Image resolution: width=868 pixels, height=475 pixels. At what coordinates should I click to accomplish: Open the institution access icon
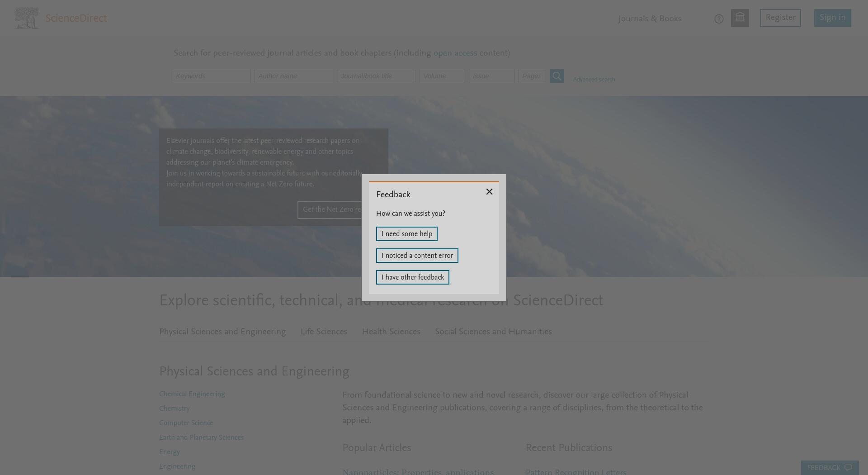740,18
